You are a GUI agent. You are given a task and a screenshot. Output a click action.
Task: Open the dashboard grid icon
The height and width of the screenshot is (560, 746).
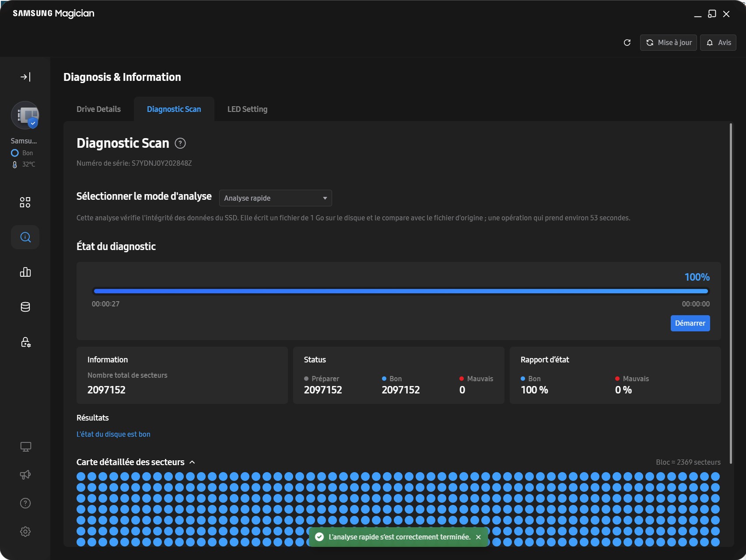click(x=25, y=202)
